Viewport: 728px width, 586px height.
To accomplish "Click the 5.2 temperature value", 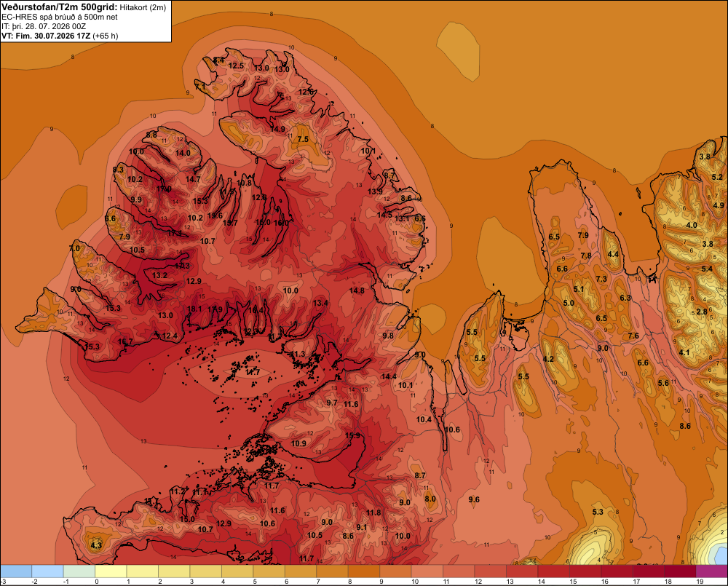I will pos(717,177).
